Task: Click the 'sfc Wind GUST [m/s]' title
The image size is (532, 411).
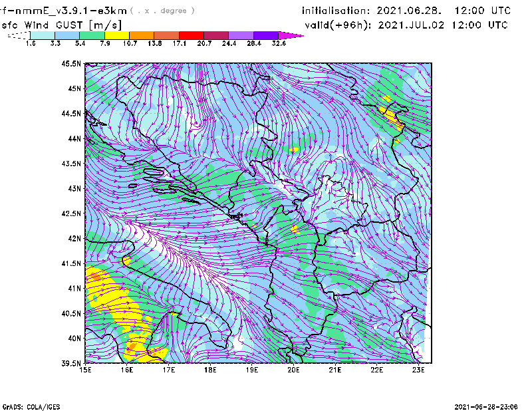Action: 62,25
